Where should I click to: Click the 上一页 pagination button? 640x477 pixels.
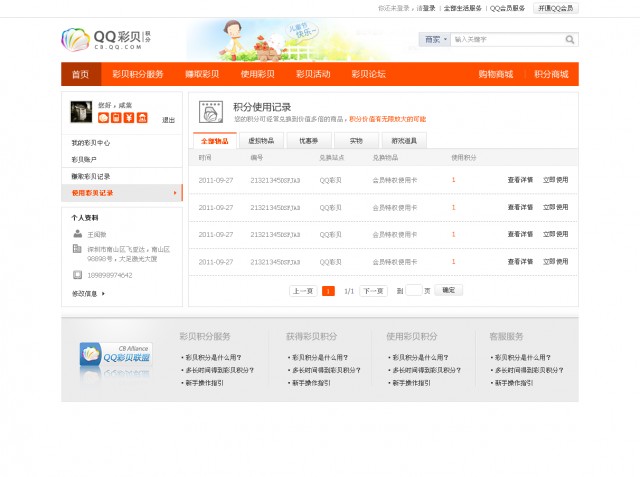303,291
